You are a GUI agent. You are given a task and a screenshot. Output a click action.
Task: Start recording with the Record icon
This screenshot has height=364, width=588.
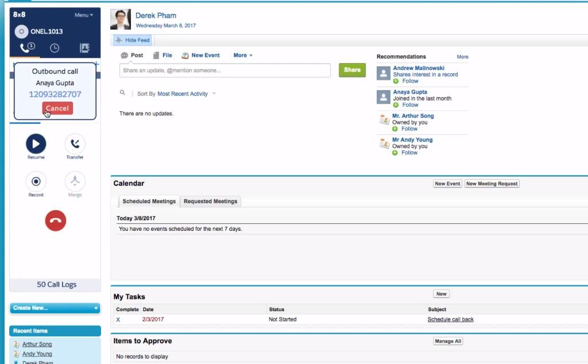click(36, 181)
